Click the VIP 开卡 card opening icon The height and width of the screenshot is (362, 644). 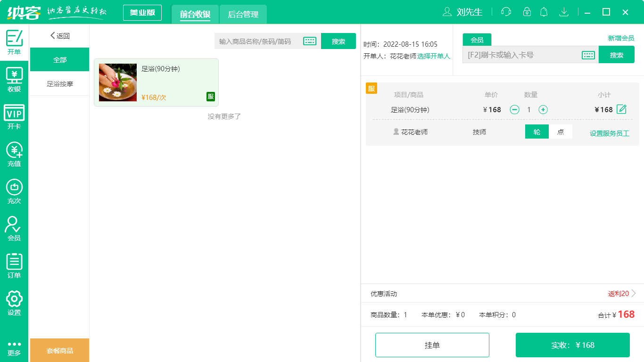click(14, 114)
